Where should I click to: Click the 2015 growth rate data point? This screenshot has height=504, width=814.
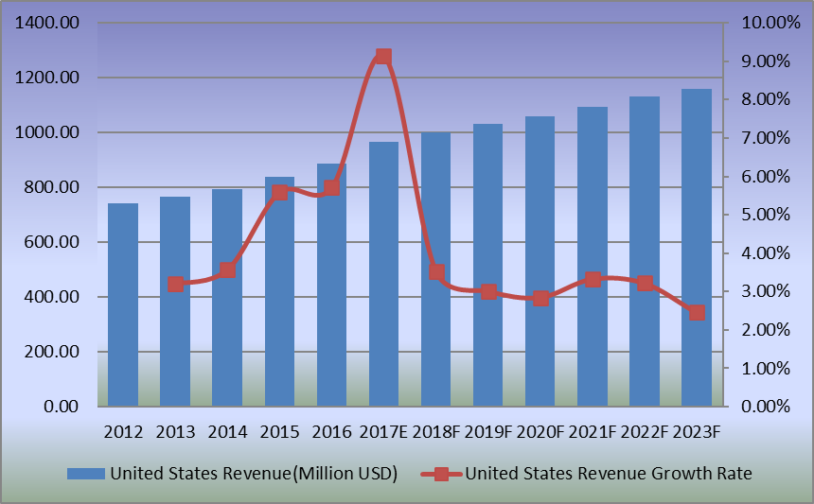279,192
